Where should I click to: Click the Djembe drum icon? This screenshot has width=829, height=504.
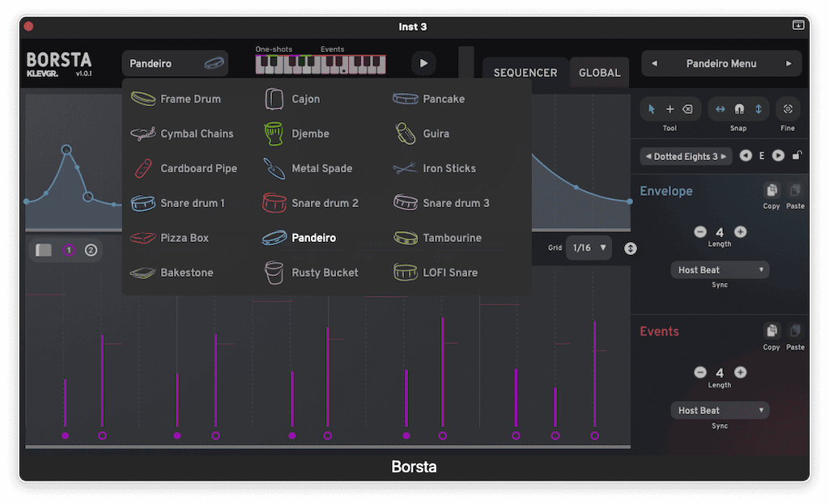pos(274,133)
